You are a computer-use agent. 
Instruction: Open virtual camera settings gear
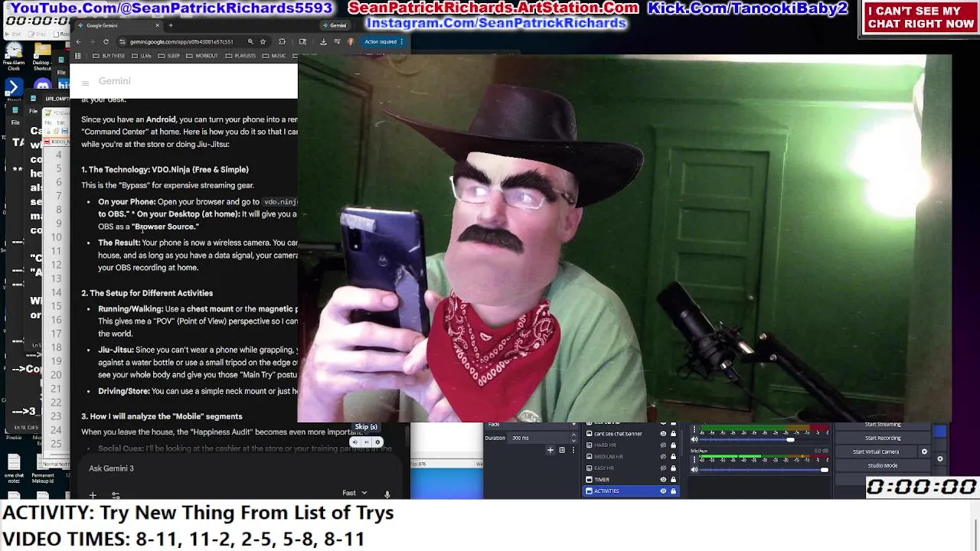click(x=924, y=452)
